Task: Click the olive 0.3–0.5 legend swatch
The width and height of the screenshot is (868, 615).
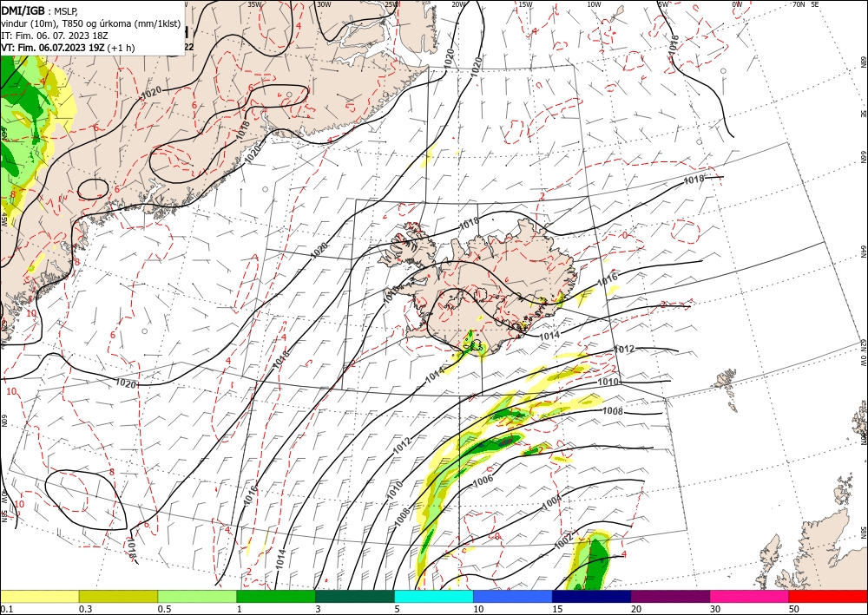Action: pos(118,596)
